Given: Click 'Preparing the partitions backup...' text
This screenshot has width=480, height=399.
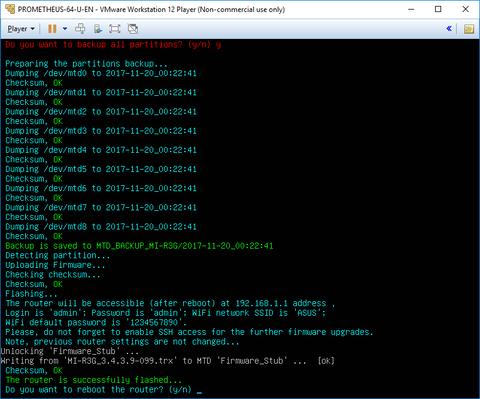Looking at the screenshot, I should (86, 64).
